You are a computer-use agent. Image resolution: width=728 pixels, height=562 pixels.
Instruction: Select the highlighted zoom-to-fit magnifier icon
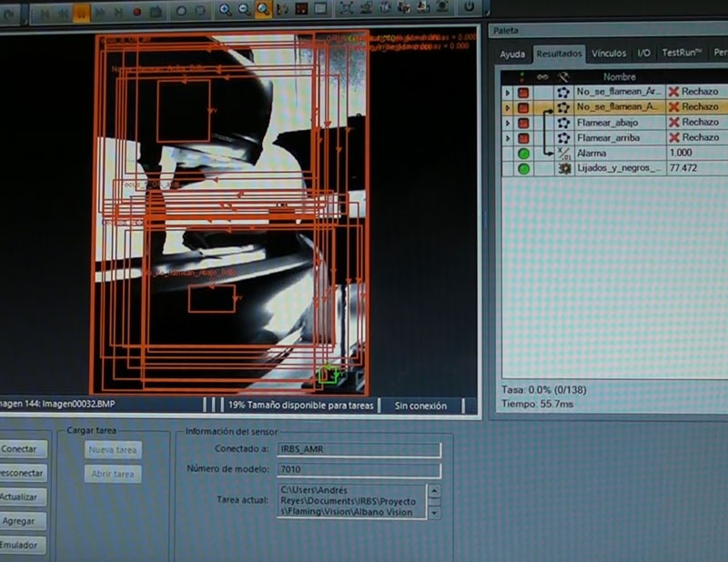(x=263, y=9)
